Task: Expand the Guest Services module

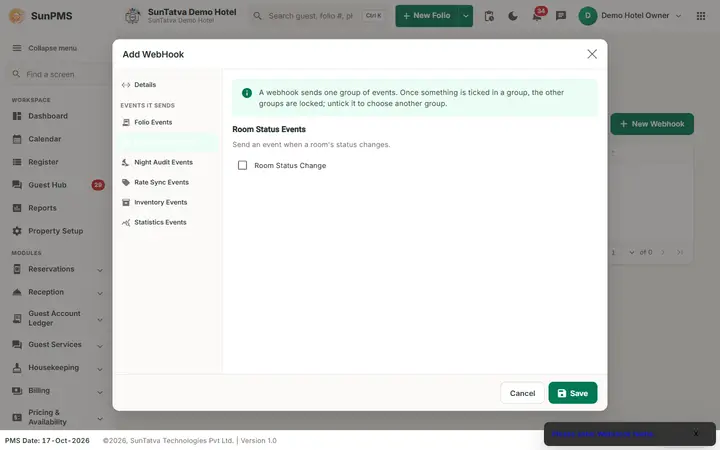Action: coord(57,345)
